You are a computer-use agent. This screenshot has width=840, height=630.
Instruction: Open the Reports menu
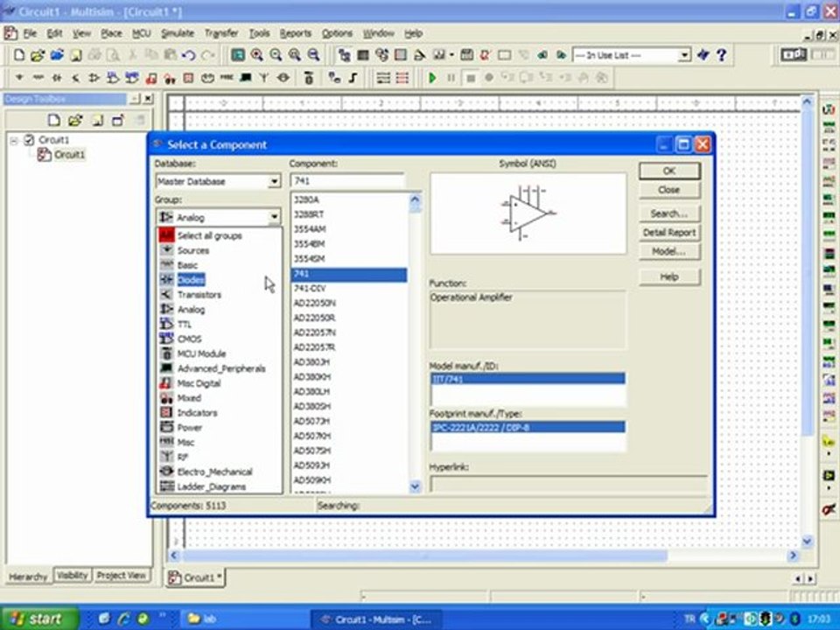pos(295,33)
